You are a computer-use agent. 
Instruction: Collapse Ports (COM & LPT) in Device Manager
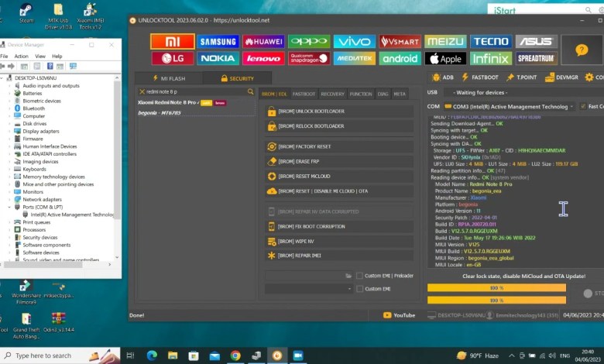[x=9, y=208]
